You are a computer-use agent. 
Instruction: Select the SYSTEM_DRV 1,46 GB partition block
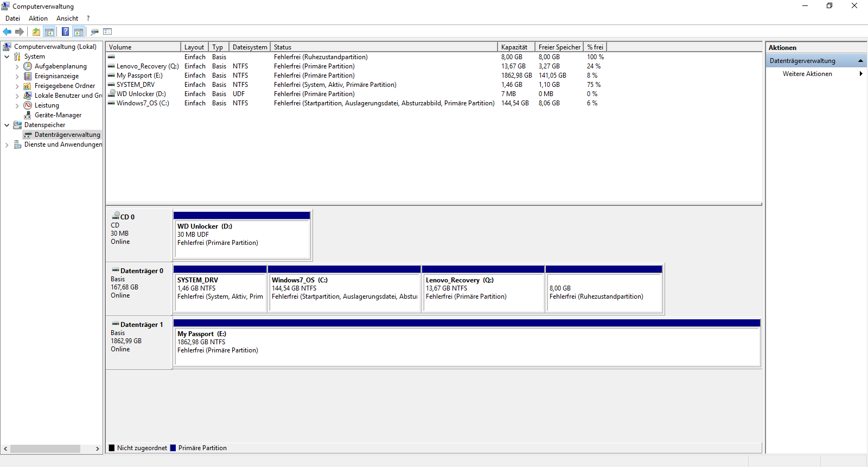(220, 289)
